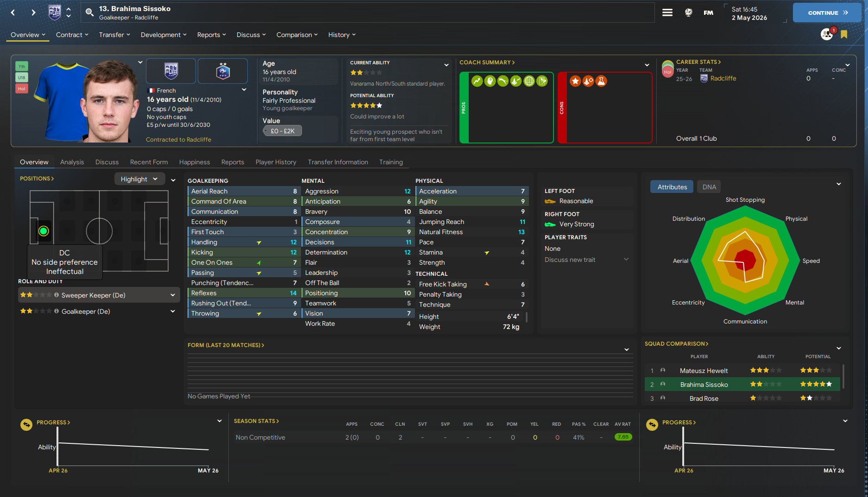Open the Development menu
This screenshot has height=497, width=868.
[164, 35]
